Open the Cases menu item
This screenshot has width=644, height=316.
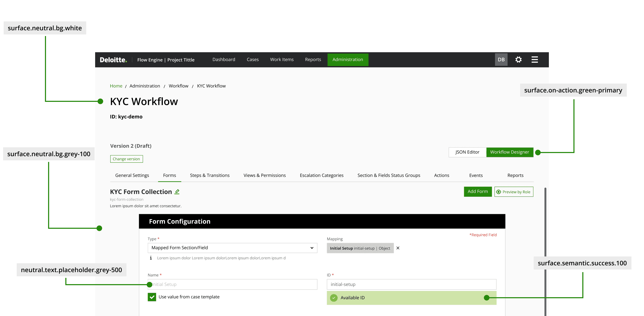click(x=252, y=60)
